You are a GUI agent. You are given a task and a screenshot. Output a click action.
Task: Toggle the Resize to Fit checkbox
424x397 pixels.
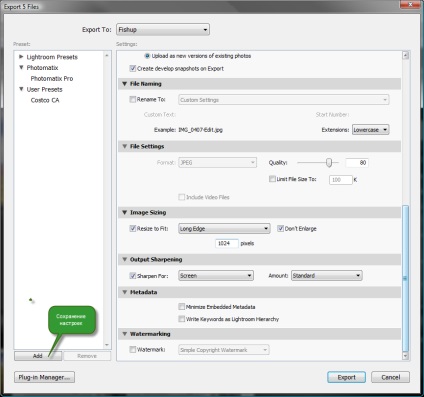[x=133, y=229]
